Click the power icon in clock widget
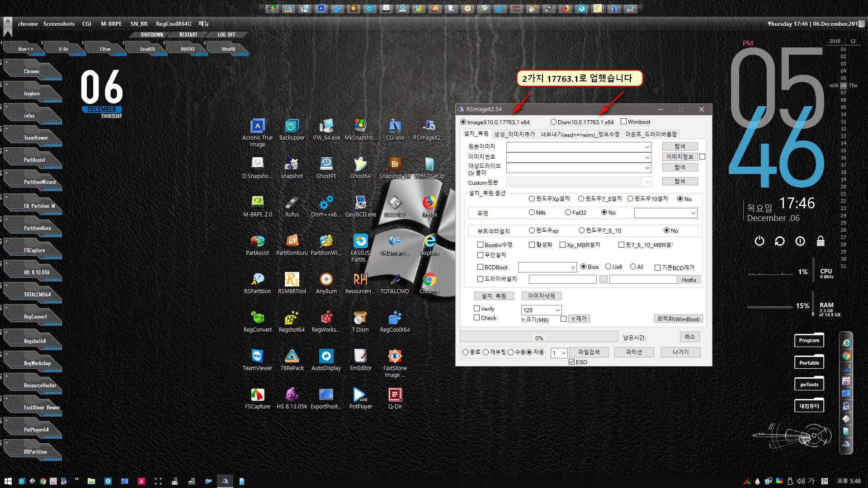868x488 pixels. (x=759, y=241)
